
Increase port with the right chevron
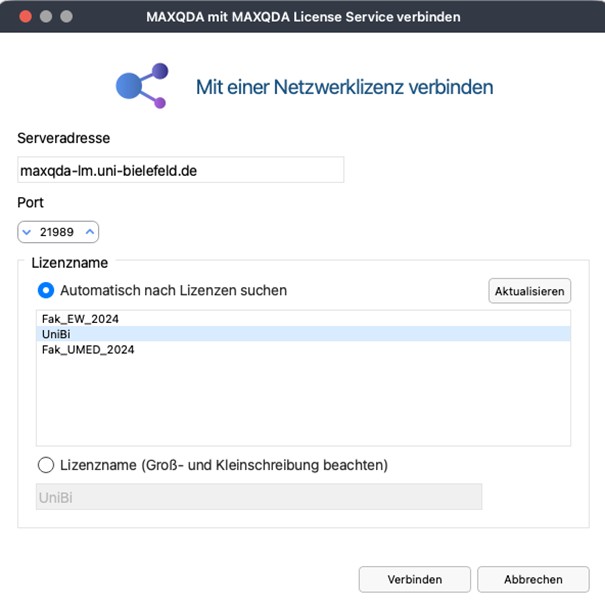coord(89,232)
